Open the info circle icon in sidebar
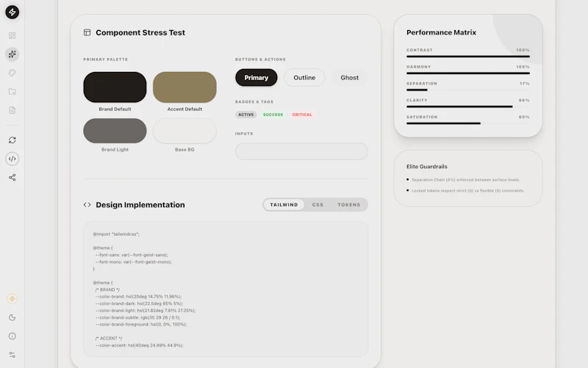 [x=12, y=336]
